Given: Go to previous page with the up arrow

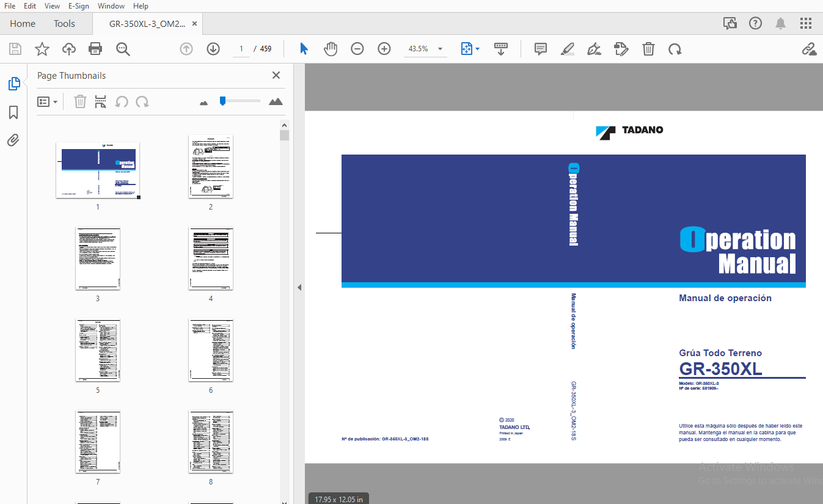Looking at the screenshot, I should point(186,49).
